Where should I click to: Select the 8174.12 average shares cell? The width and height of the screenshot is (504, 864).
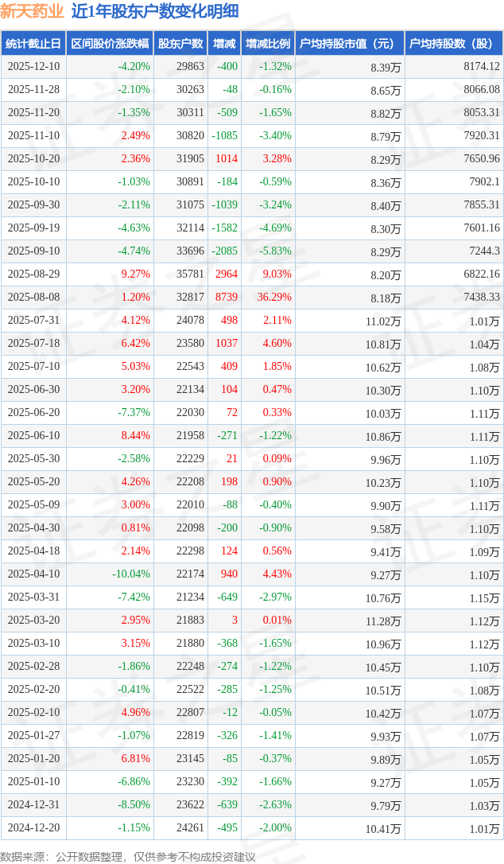(481, 67)
